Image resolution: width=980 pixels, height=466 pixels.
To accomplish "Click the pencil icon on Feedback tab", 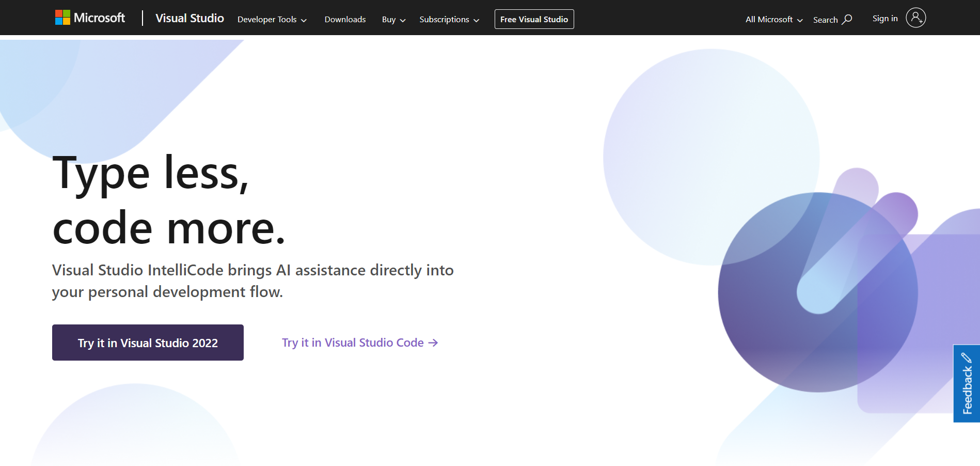I will (967, 358).
